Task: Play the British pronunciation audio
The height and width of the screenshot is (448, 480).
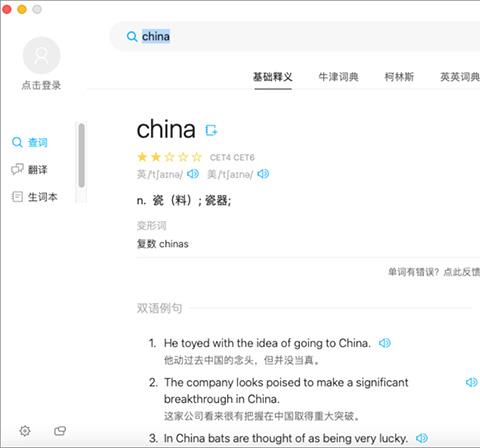Action: [x=193, y=174]
